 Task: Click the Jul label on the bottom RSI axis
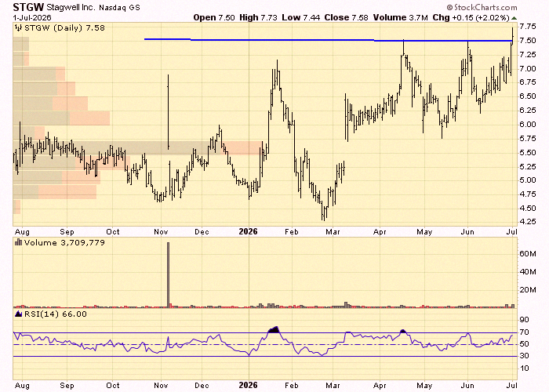click(512, 386)
